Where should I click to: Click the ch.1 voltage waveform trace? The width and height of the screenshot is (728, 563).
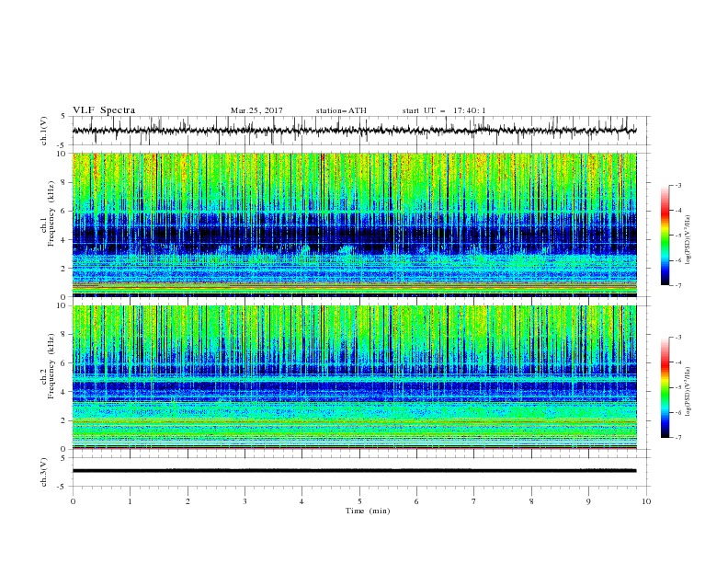click(354, 131)
